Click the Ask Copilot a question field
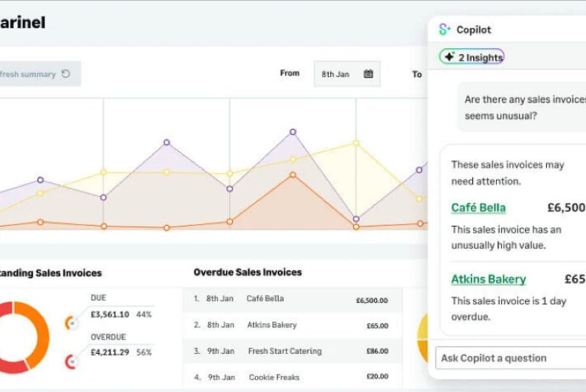Screen dimensions: 586x392 [510, 358]
